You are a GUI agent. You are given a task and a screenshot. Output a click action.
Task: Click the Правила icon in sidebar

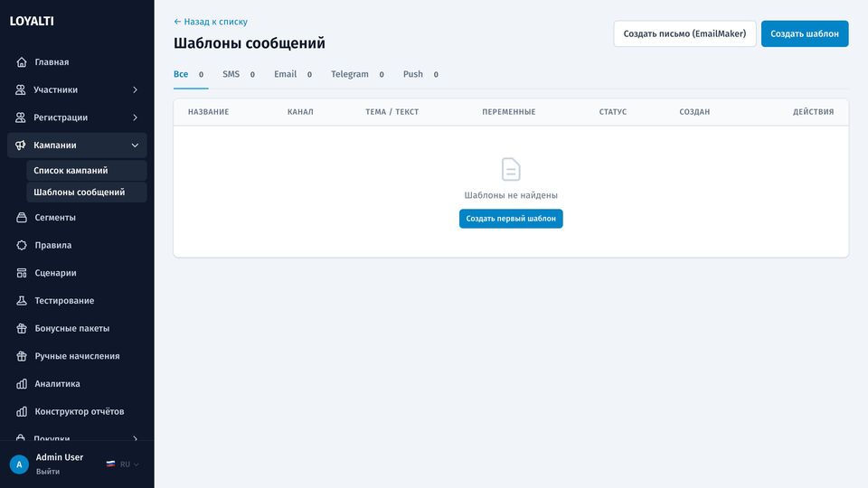pyautogui.click(x=22, y=245)
